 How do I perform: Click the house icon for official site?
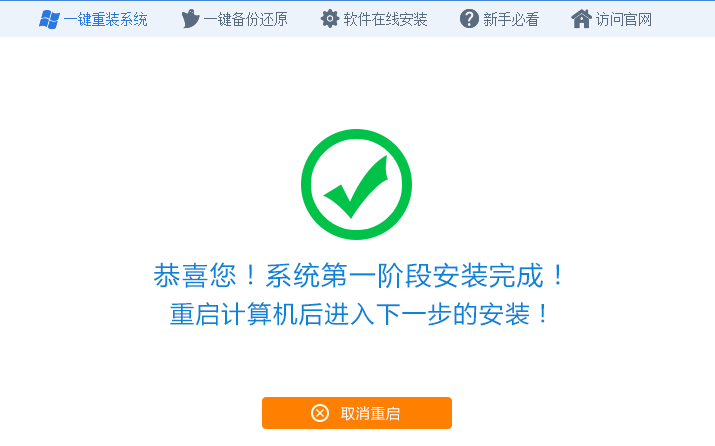click(x=581, y=19)
